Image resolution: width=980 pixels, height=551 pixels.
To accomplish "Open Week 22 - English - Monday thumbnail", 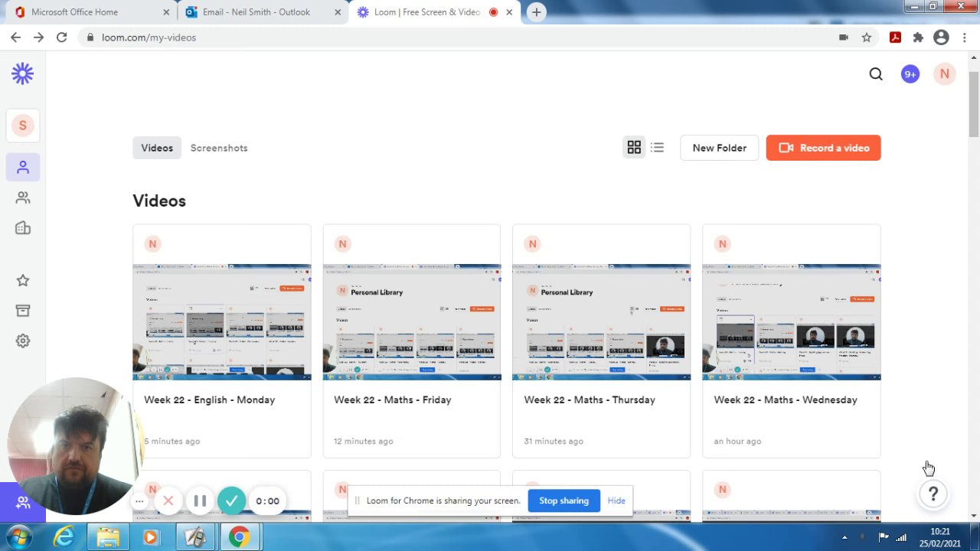I will (222, 322).
